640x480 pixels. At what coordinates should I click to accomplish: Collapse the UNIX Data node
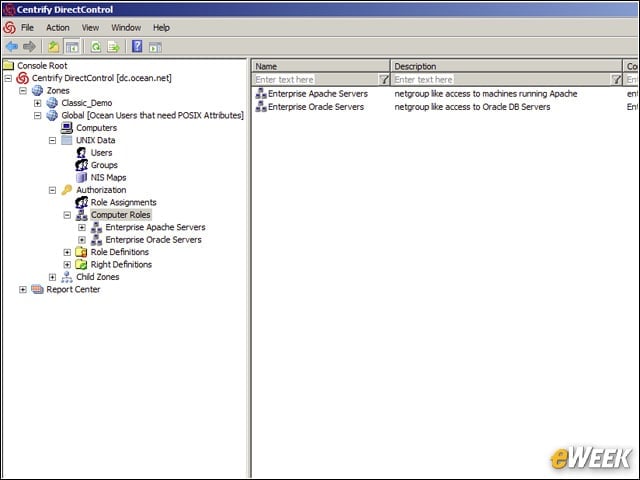point(52,140)
